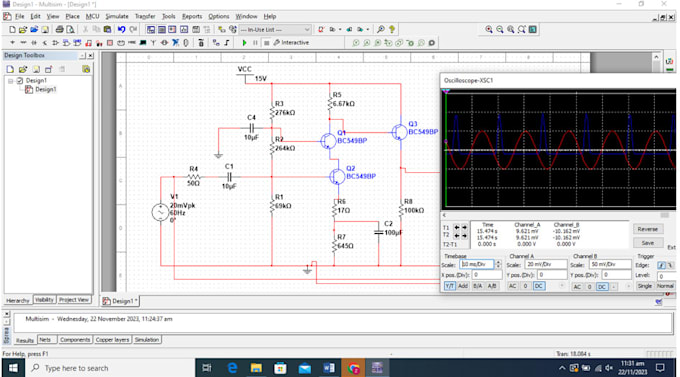Viewport: 680px width, 377px height.
Task: Move cursor T2 left with arrow
Action: 457,236
